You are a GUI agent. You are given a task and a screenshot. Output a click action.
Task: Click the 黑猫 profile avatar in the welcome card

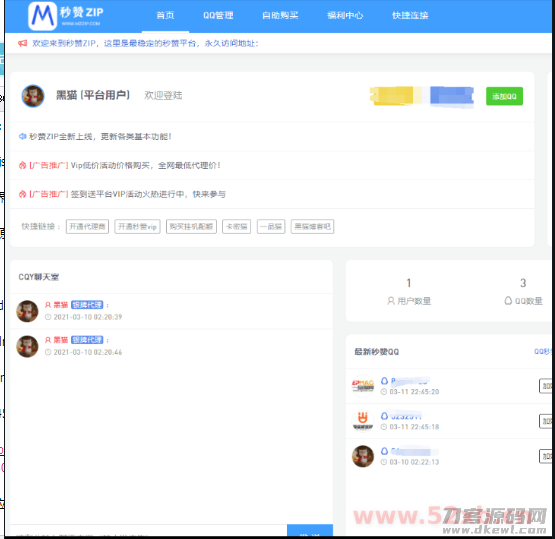pos(33,96)
